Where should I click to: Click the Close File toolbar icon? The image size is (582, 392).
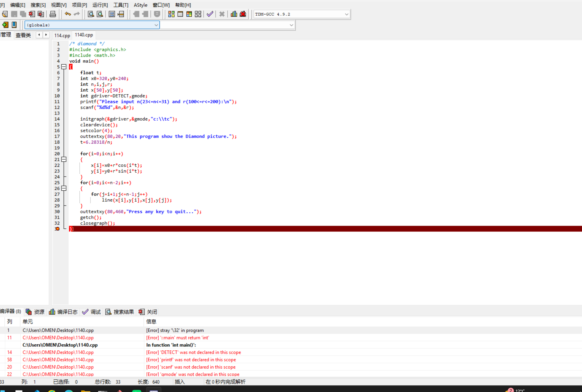(32, 14)
